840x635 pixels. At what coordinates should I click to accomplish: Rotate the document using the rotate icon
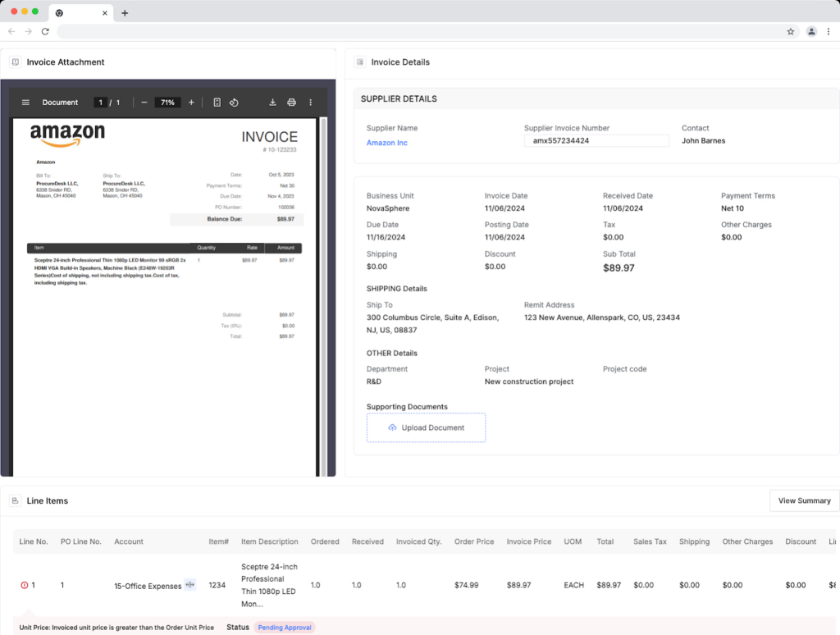234,102
